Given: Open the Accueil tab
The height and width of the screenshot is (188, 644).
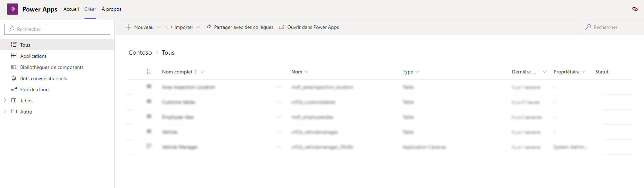Looking at the screenshot, I should pyautogui.click(x=71, y=9).
